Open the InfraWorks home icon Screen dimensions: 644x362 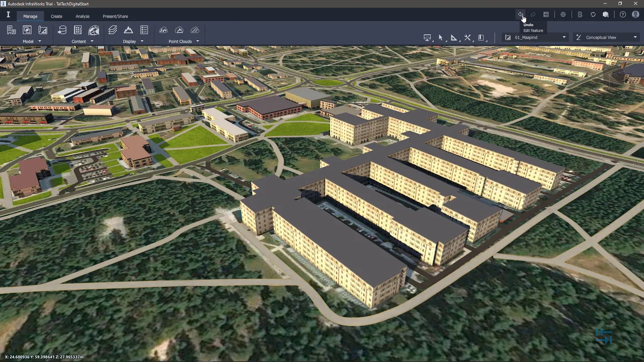8,15
